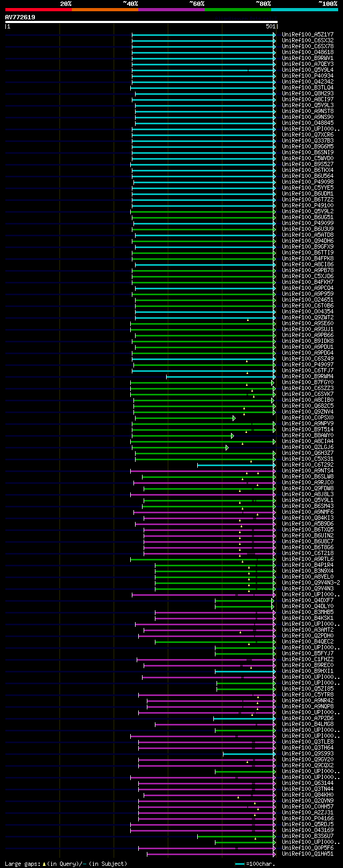Select the UniRef100_Q5ZI85 label
The height and width of the screenshot is (868, 343).
(x=308, y=689)
